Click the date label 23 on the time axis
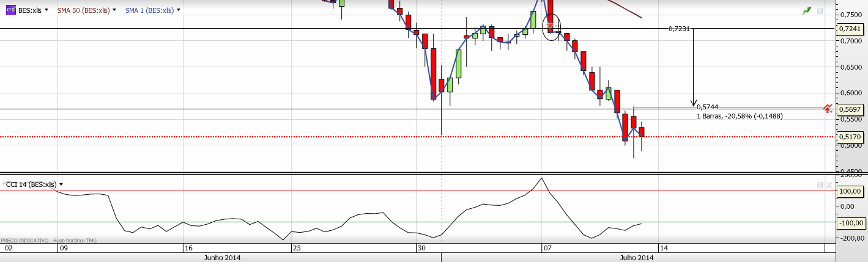 pyautogui.click(x=297, y=249)
